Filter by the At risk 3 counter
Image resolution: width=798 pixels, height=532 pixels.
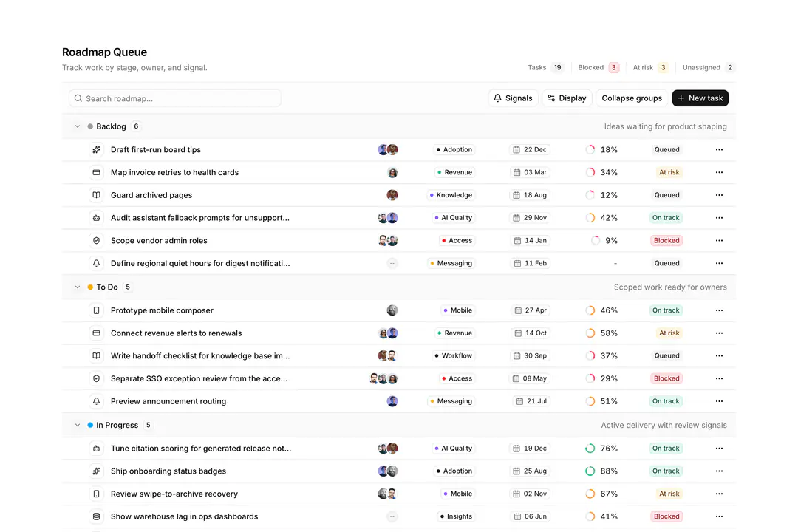click(x=650, y=68)
